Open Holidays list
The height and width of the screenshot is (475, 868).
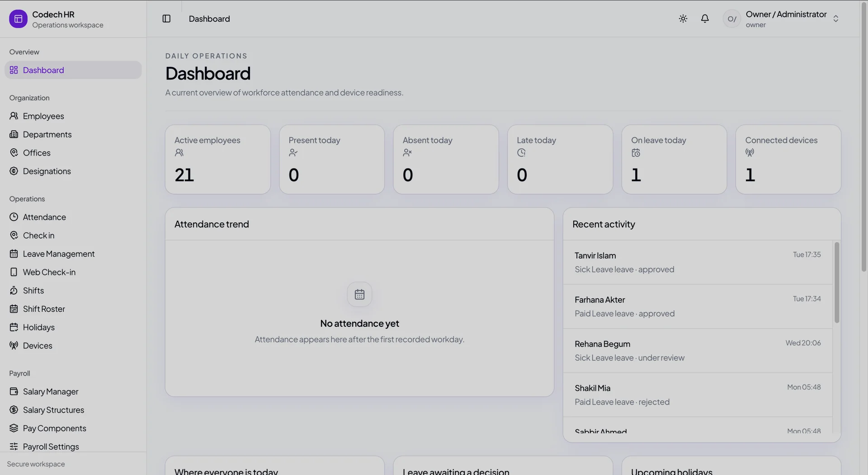coord(73,327)
